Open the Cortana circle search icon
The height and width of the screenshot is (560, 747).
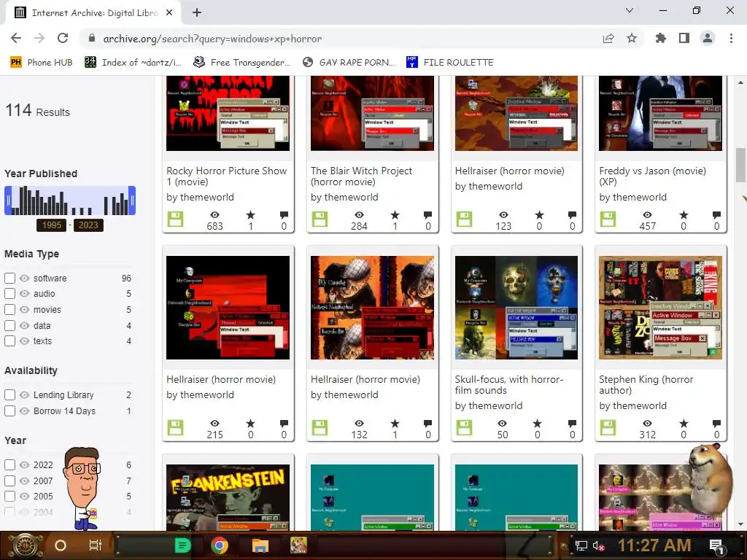pyautogui.click(x=60, y=545)
